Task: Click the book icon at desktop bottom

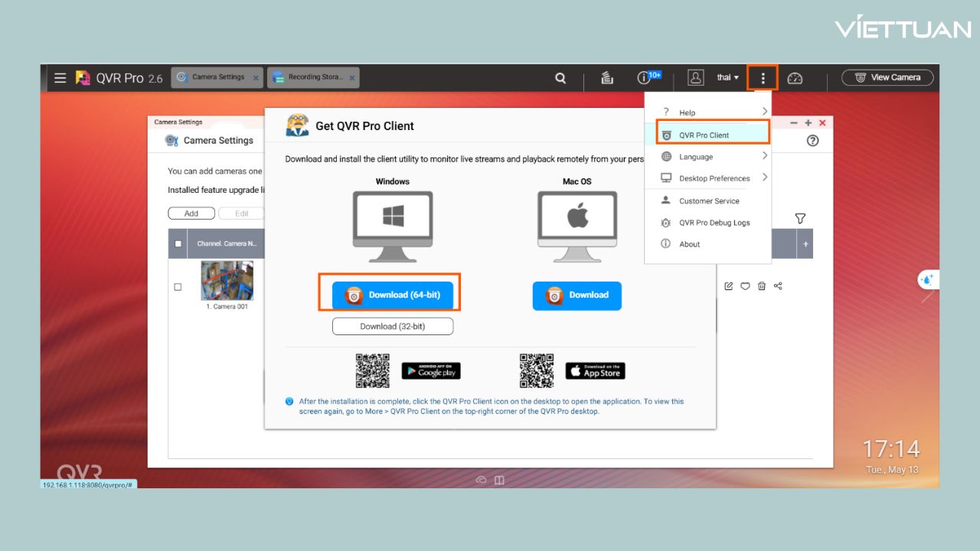Action: coord(499,480)
